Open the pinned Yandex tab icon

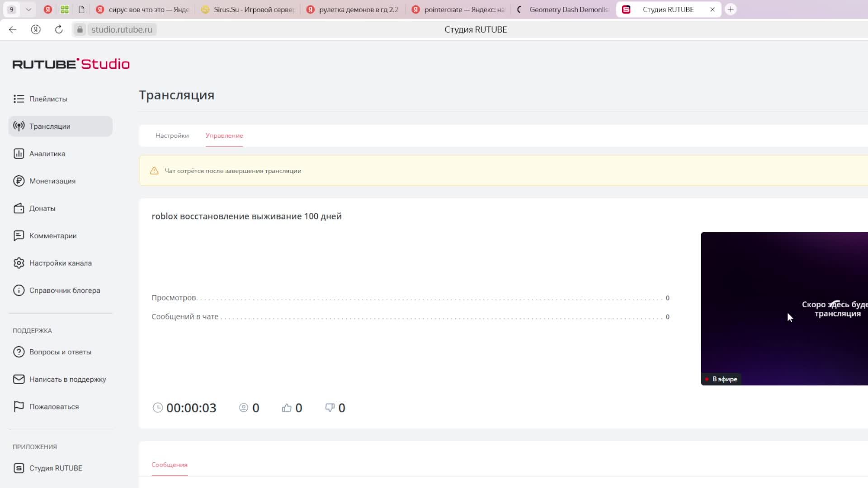click(x=47, y=9)
